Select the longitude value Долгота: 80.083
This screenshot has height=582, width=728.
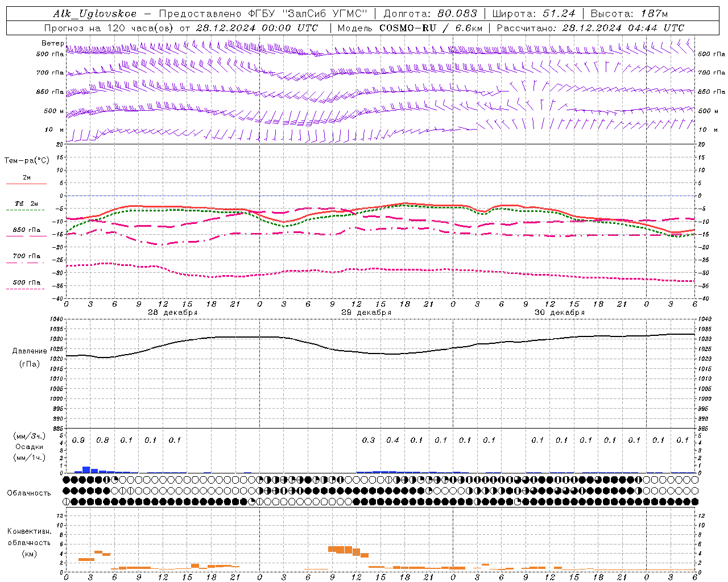coord(430,14)
